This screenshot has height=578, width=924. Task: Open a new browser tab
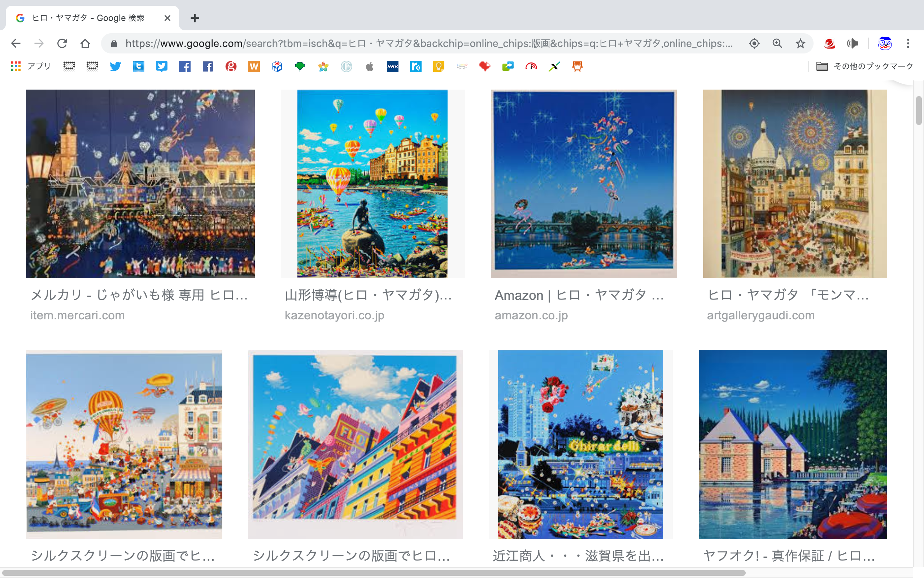pyautogui.click(x=195, y=18)
